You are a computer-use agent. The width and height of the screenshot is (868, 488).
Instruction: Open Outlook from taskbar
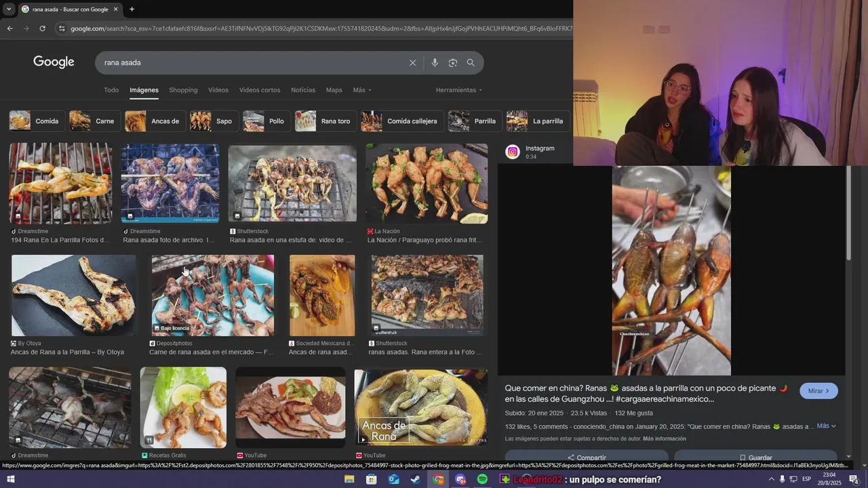tap(393, 480)
